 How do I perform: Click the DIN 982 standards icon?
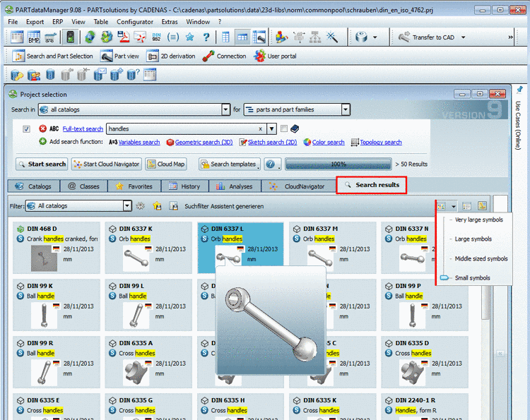click(x=156, y=37)
